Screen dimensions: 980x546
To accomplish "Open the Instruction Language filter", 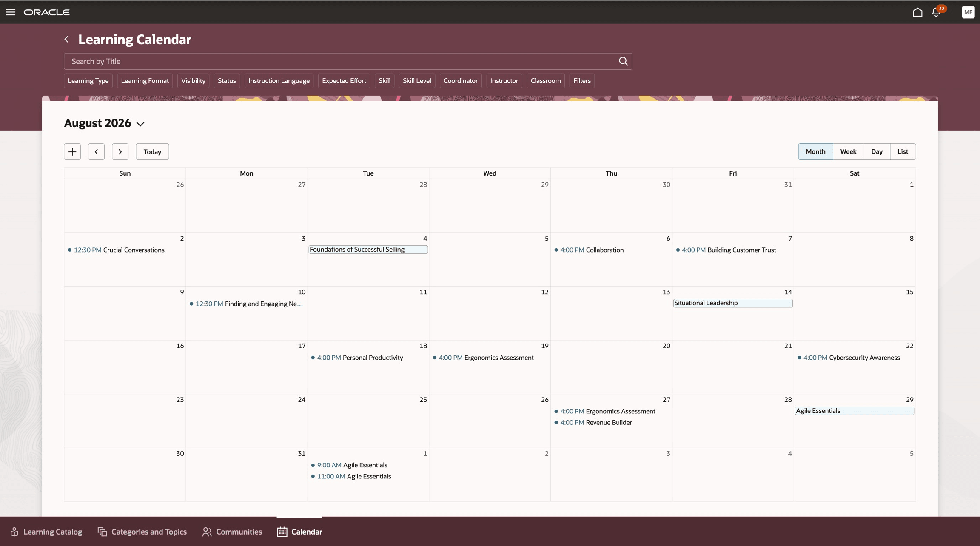I will (x=279, y=81).
